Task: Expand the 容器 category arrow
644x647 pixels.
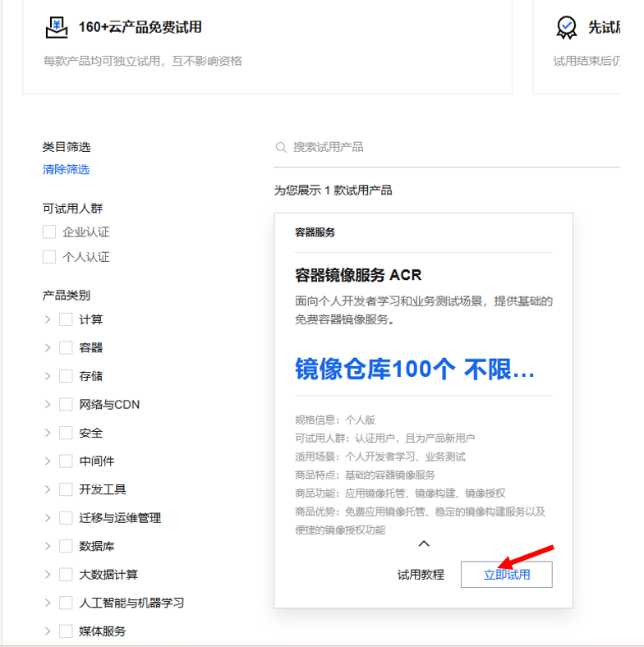Action: tap(48, 347)
